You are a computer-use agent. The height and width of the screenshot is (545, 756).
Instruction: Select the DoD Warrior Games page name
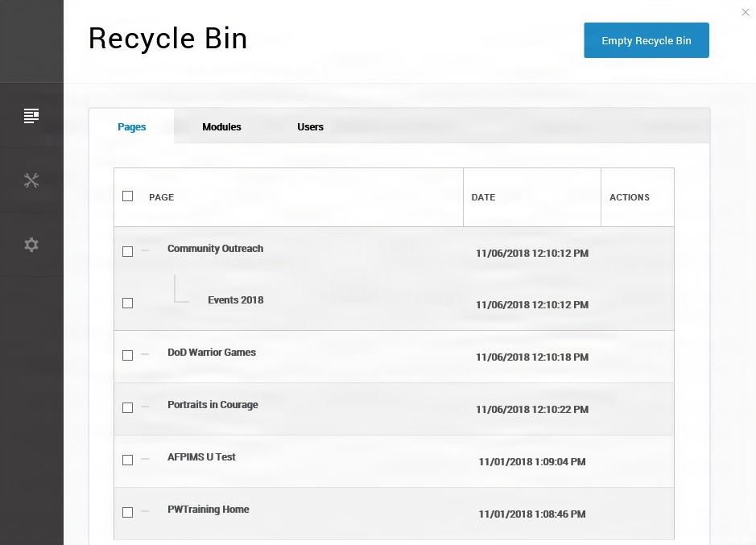click(x=212, y=352)
